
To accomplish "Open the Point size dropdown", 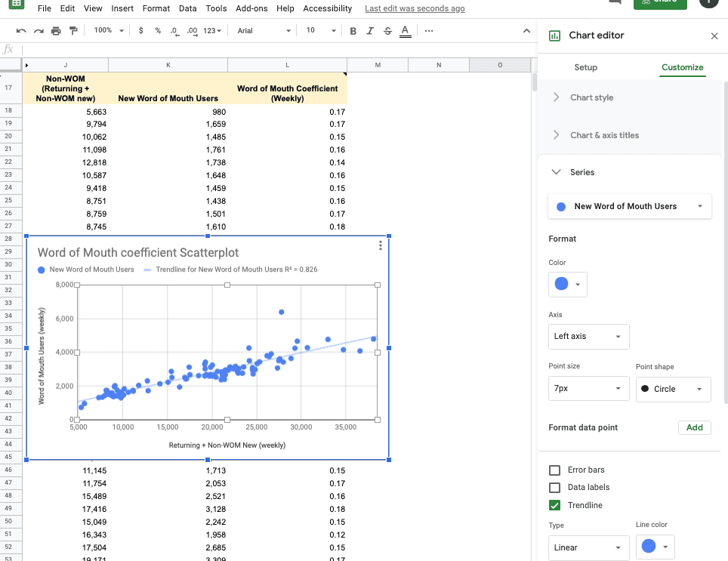I will coord(588,389).
